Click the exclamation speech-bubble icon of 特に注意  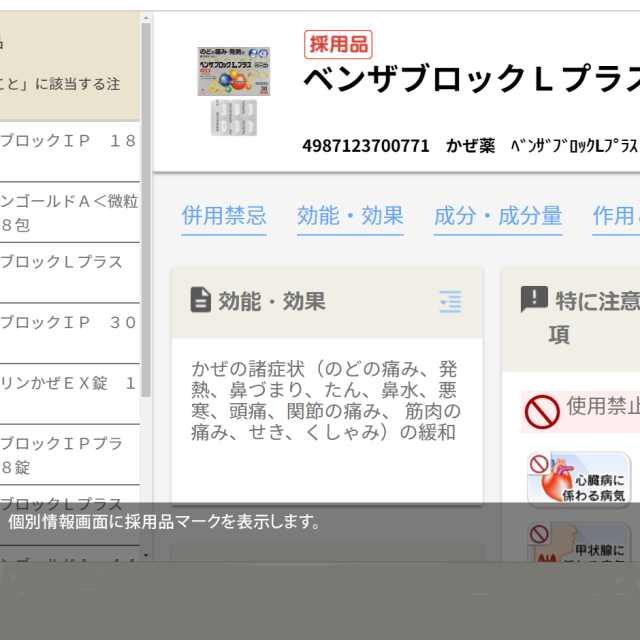pos(534,299)
